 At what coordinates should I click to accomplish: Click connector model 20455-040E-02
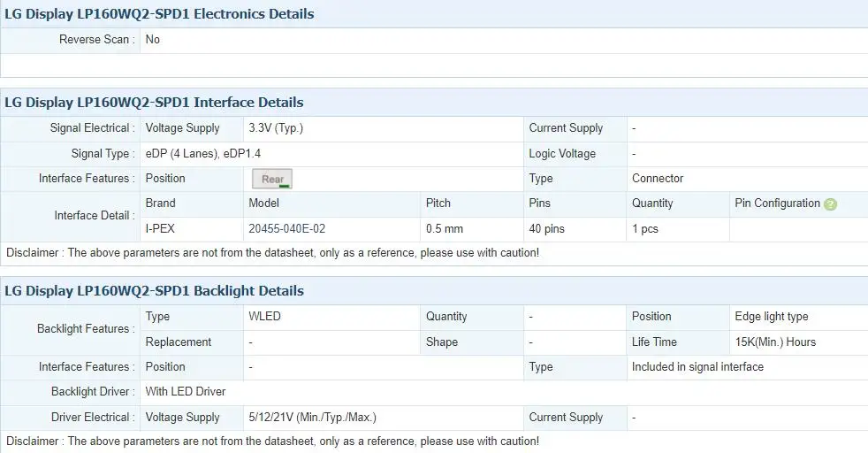click(x=286, y=229)
